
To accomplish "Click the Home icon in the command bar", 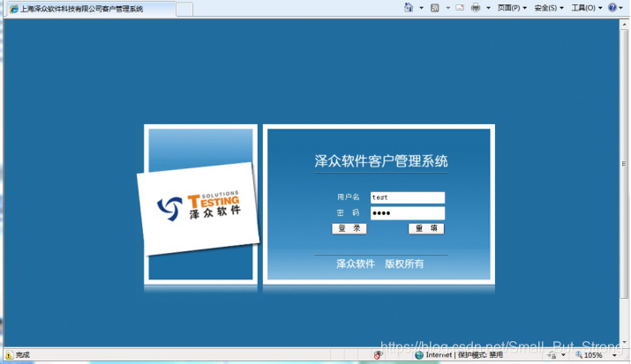I will point(409,7).
